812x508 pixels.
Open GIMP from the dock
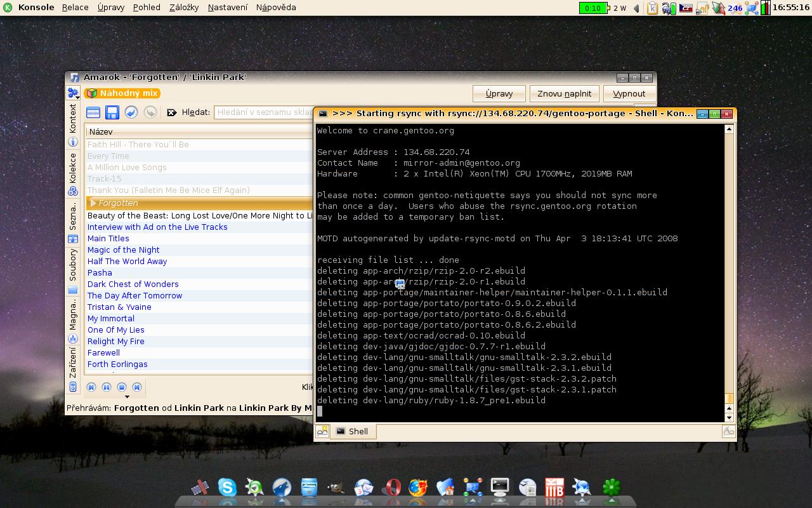point(336,487)
